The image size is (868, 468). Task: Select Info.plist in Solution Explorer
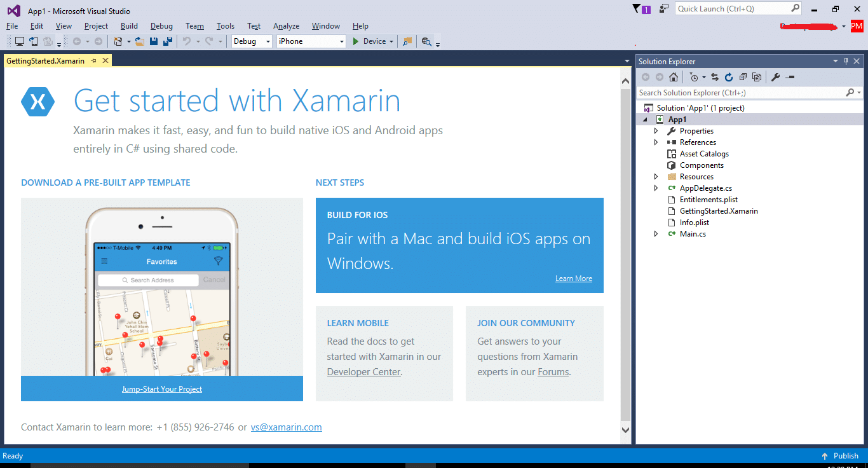coord(694,223)
